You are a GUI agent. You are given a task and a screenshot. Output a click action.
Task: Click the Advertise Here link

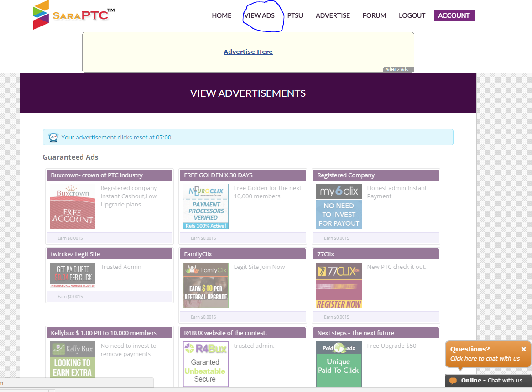248,52
